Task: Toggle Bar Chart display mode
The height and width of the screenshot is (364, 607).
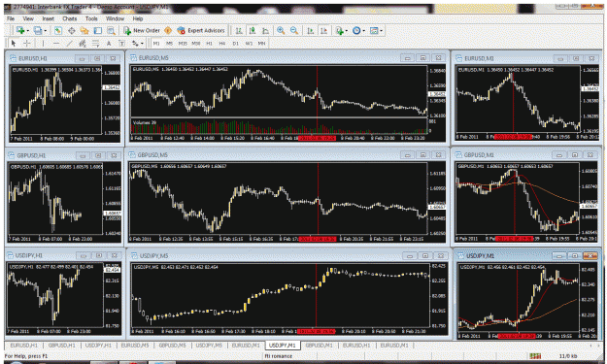Action: (x=239, y=30)
